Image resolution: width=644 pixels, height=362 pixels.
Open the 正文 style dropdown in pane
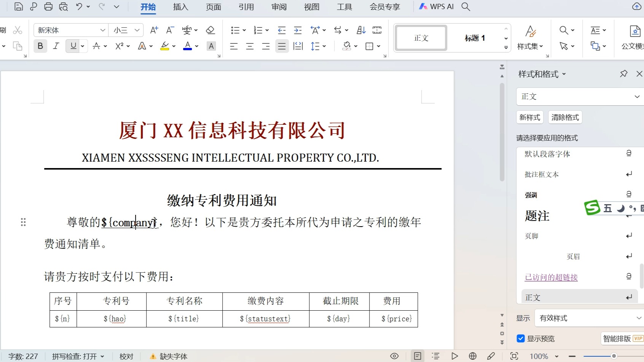pos(637,97)
